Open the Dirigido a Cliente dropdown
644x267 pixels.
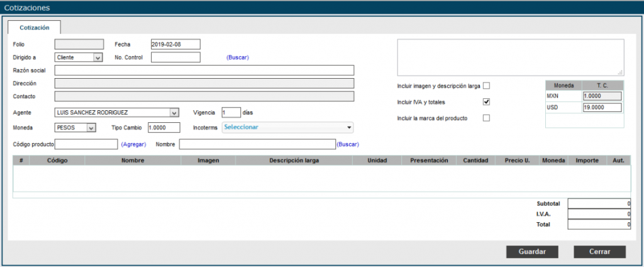[x=79, y=57]
